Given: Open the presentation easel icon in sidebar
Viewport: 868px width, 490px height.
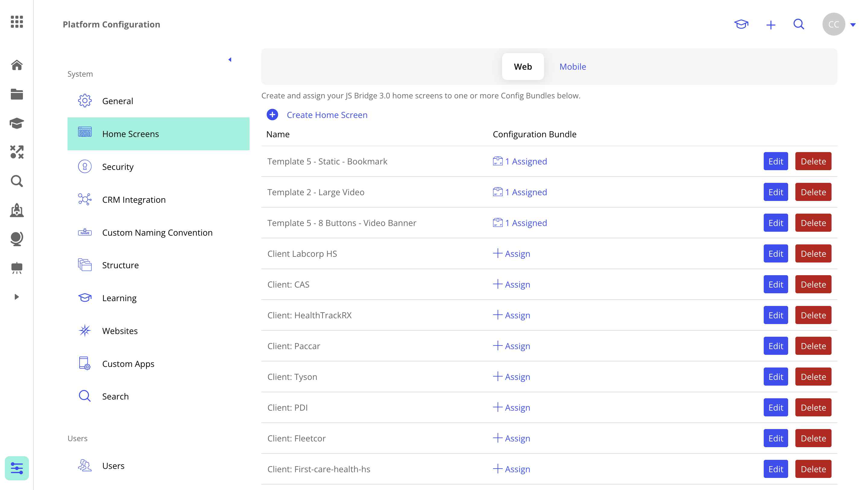Looking at the screenshot, I should 17,268.
